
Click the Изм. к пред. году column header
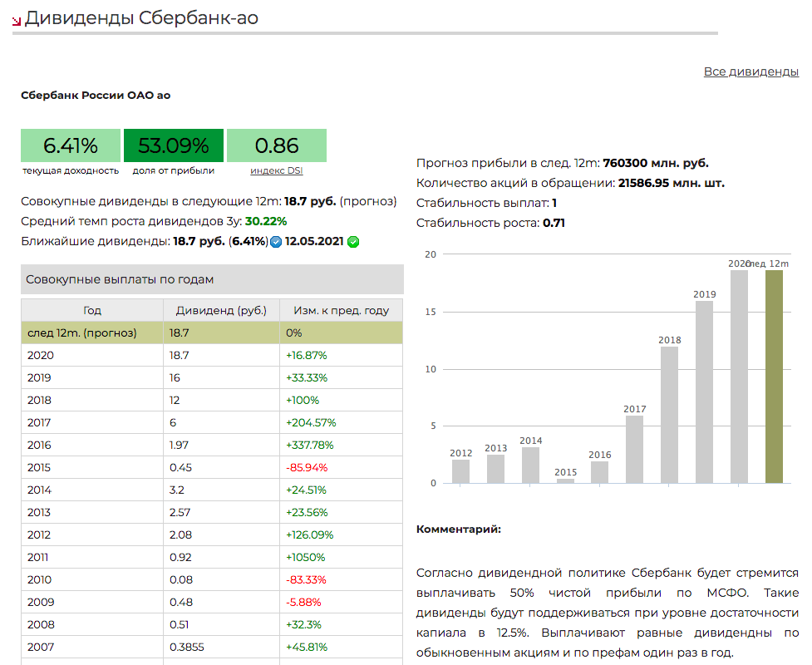tap(342, 310)
